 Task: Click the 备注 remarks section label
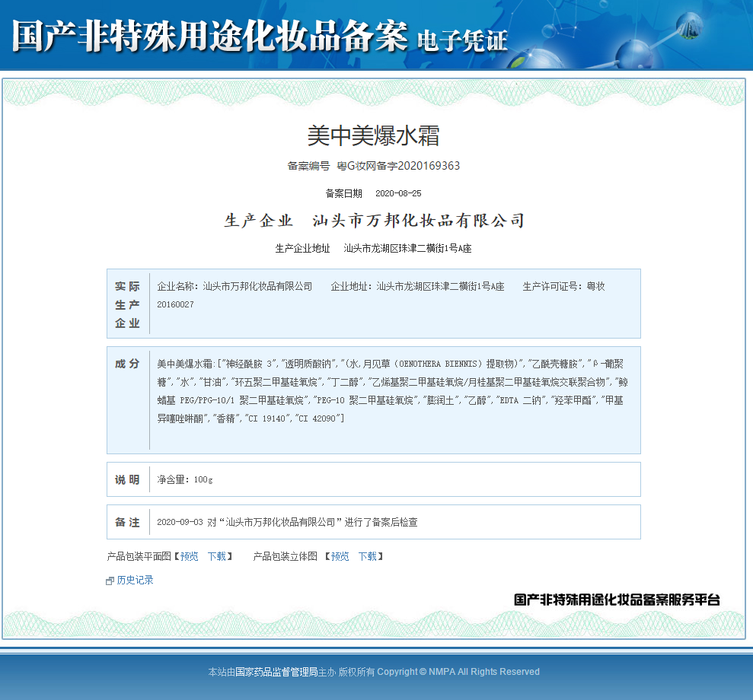click(127, 522)
